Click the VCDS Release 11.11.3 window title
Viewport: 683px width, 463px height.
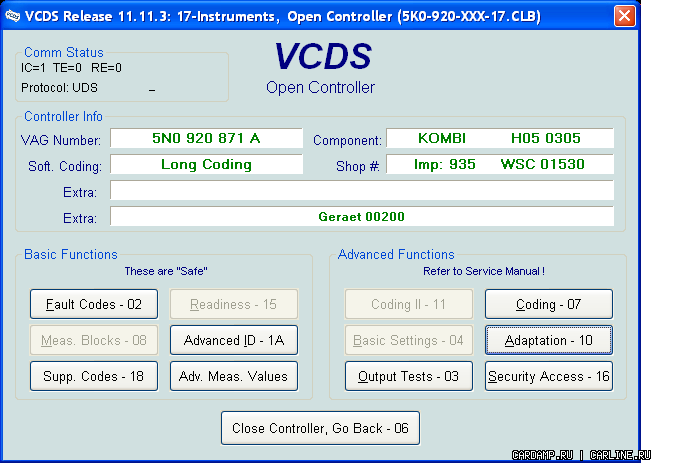pyautogui.click(x=283, y=17)
